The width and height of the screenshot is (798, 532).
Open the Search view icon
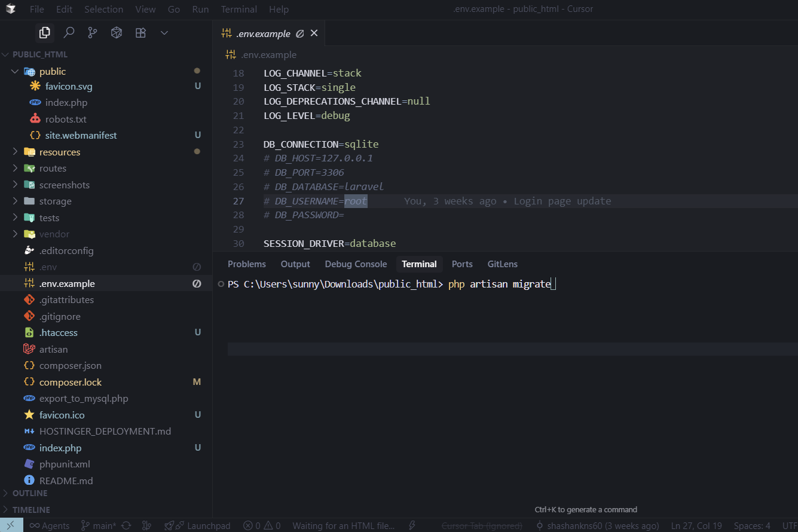(x=69, y=33)
